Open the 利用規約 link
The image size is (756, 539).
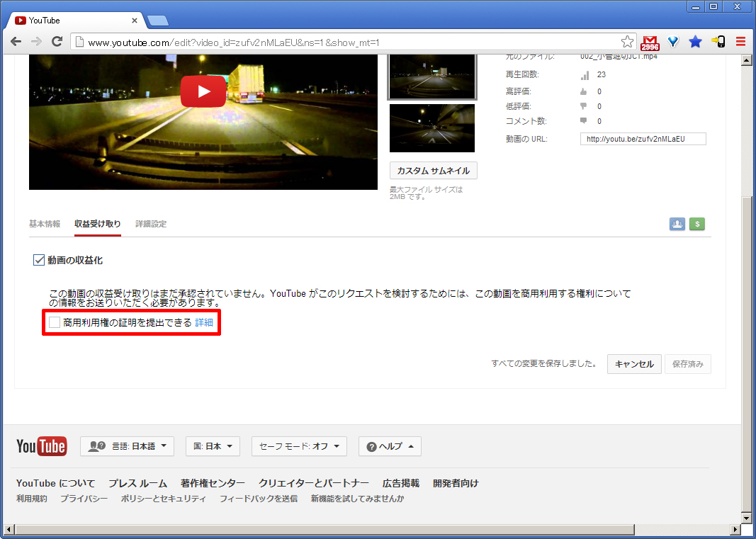click(x=32, y=499)
